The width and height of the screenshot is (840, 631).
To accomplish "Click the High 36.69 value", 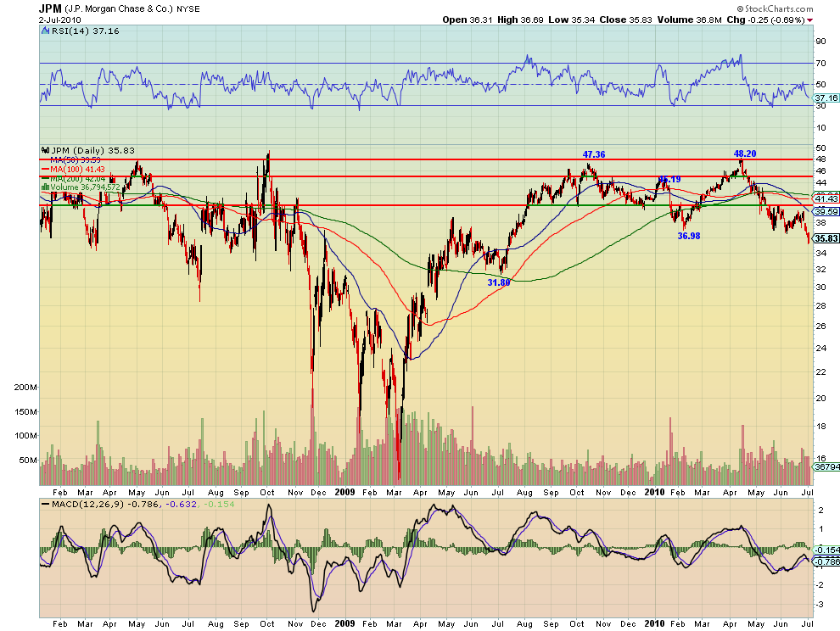I will pos(520,20).
